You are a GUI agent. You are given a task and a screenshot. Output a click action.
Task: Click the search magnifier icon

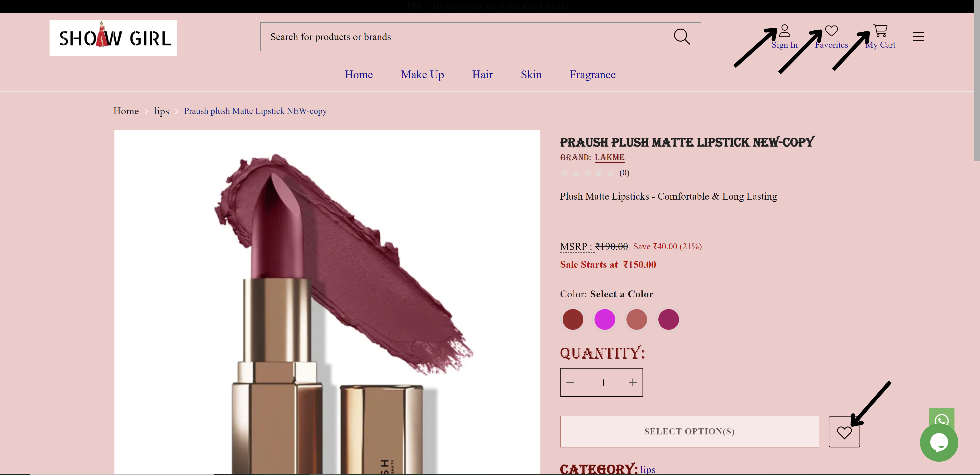[681, 37]
